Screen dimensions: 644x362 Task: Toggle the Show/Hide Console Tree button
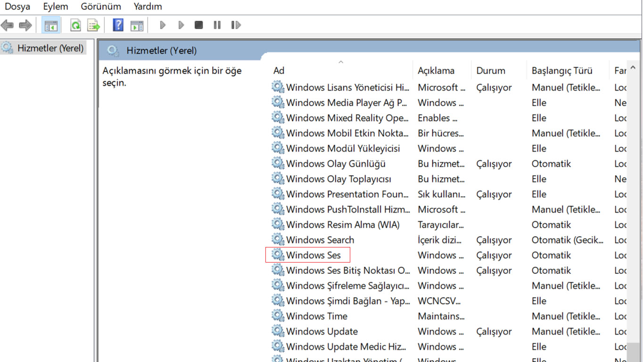[51, 25]
